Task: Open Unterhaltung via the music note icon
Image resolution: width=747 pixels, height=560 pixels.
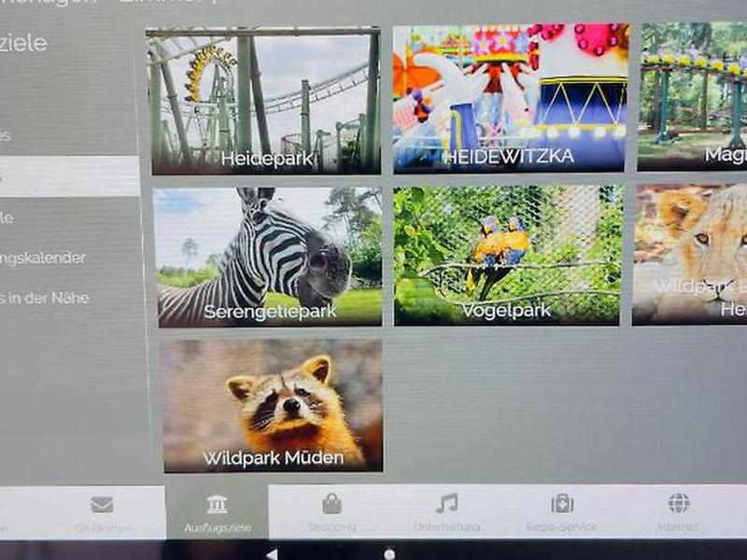Action: click(446, 504)
